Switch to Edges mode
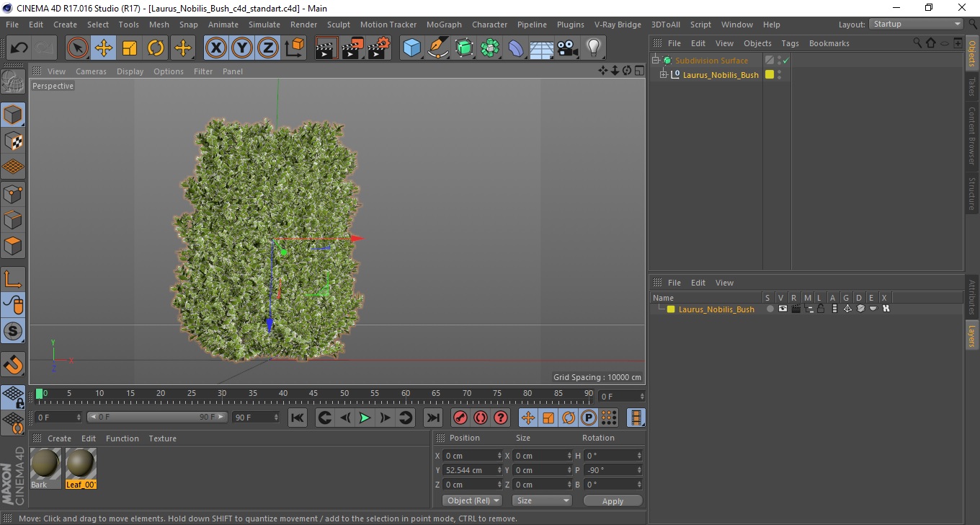The image size is (980, 525). click(13, 219)
